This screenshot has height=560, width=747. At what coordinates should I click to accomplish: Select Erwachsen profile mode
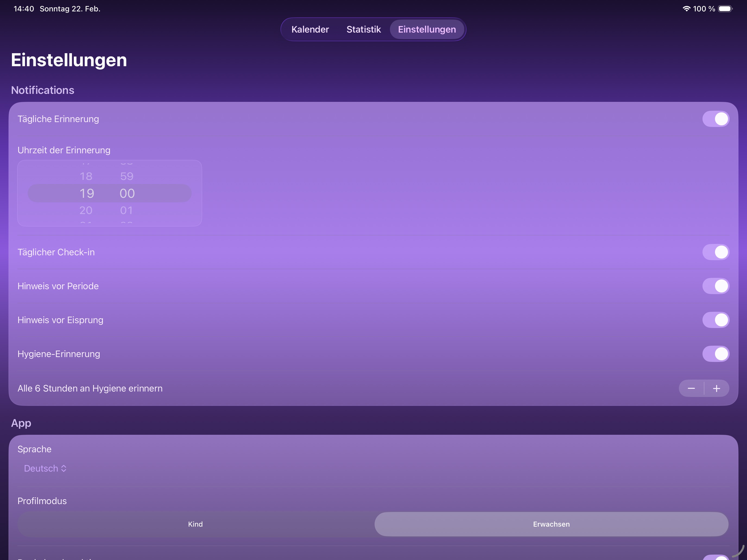click(551, 524)
